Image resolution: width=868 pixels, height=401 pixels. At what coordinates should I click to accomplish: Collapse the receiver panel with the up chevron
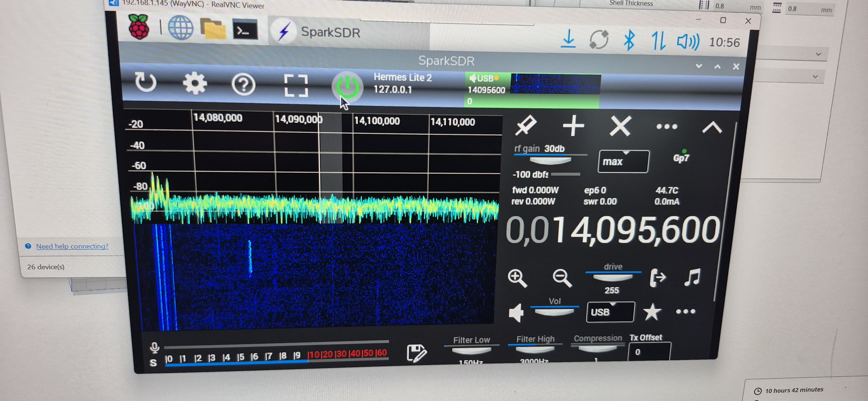click(712, 128)
